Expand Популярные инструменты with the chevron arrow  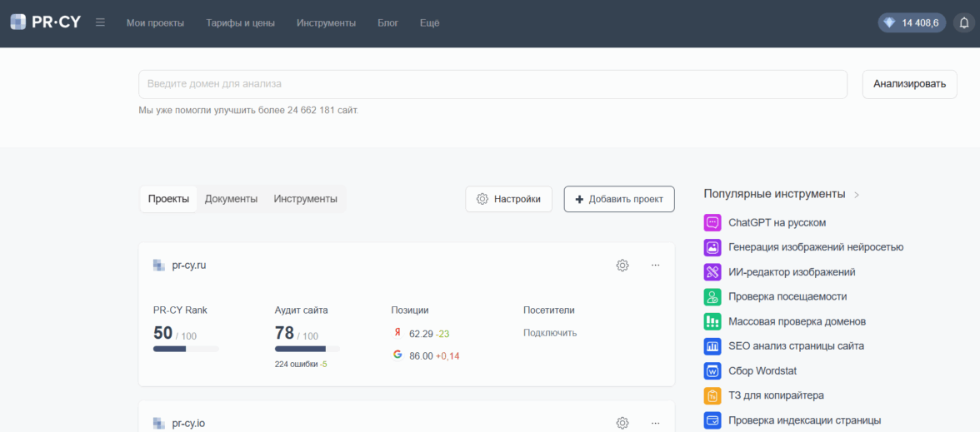click(x=856, y=195)
